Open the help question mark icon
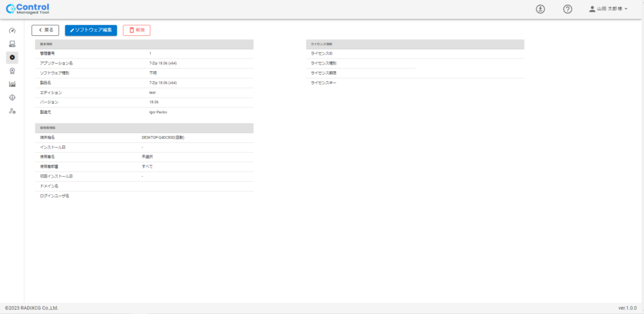 click(568, 9)
